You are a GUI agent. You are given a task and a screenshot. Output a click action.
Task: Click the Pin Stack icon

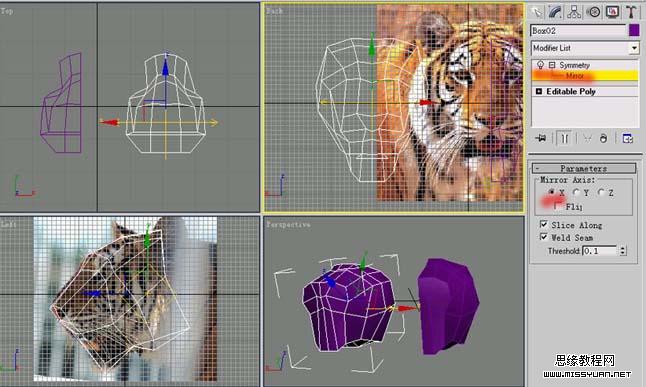(541, 138)
